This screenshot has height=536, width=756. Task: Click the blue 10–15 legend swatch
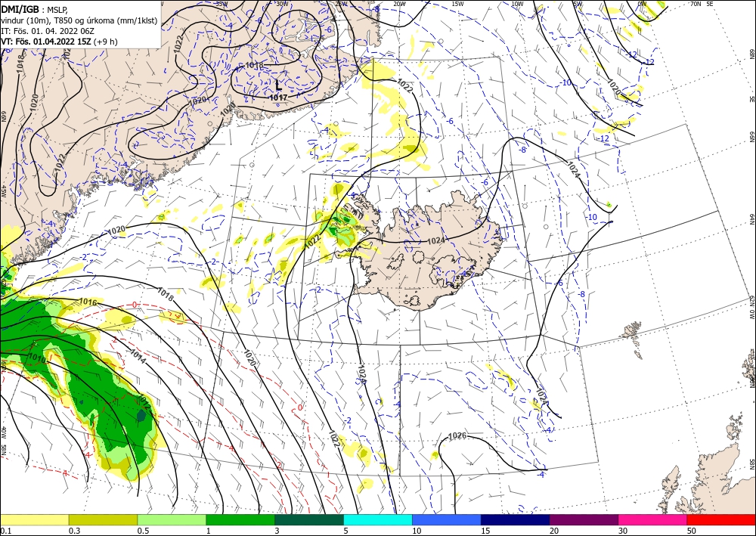(x=447, y=519)
